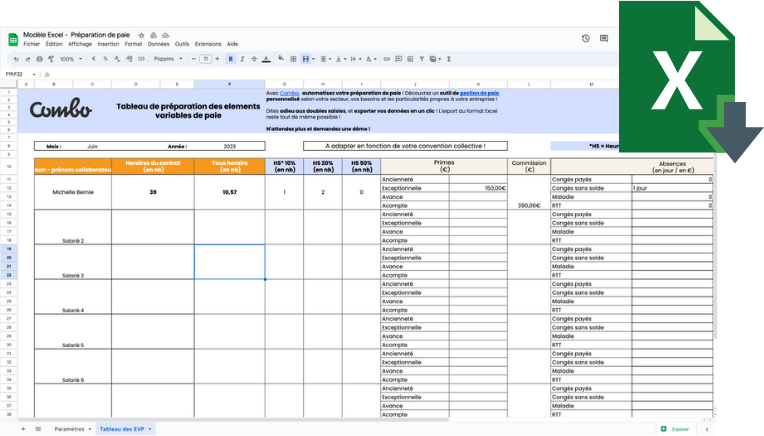Decrease decimal places
This screenshot has height=436, width=764.
pos(117,59)
